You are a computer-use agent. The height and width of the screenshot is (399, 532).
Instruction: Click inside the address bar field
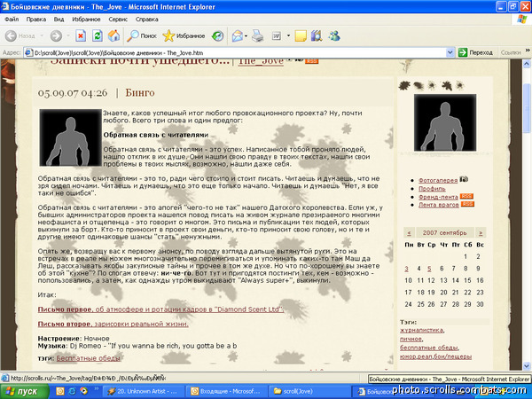(239, 52)
